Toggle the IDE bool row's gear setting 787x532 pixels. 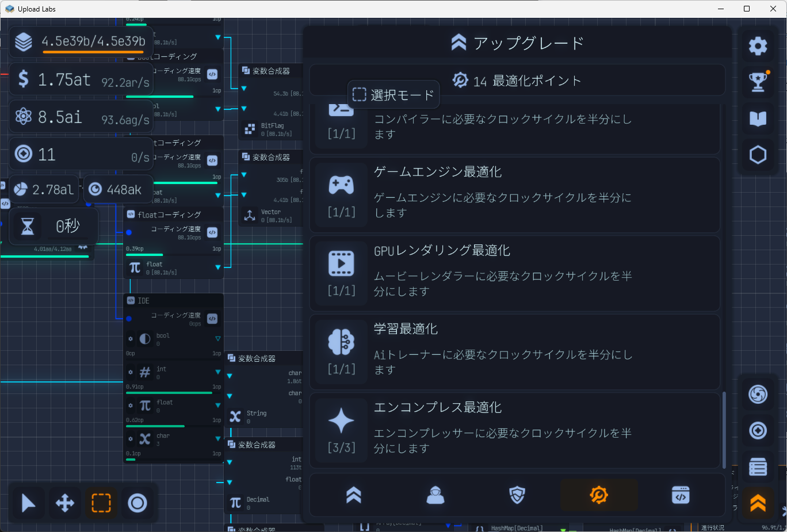[131, 339]
